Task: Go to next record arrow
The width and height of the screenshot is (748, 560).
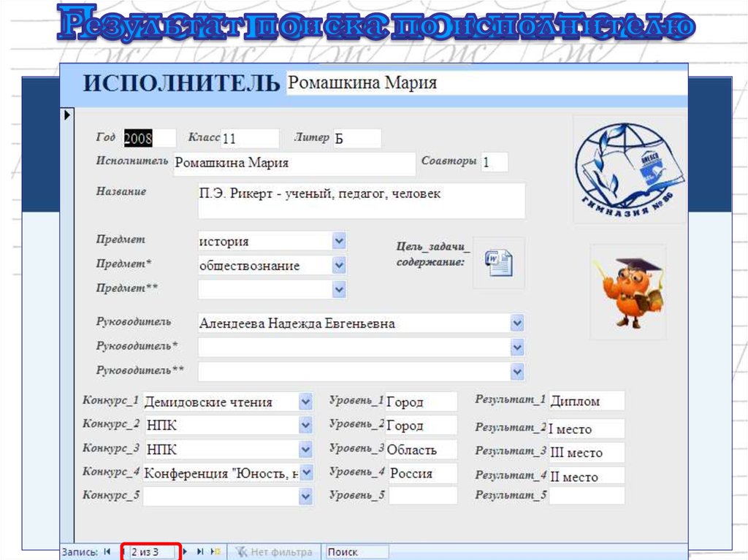Action: [x=185, y=551]
